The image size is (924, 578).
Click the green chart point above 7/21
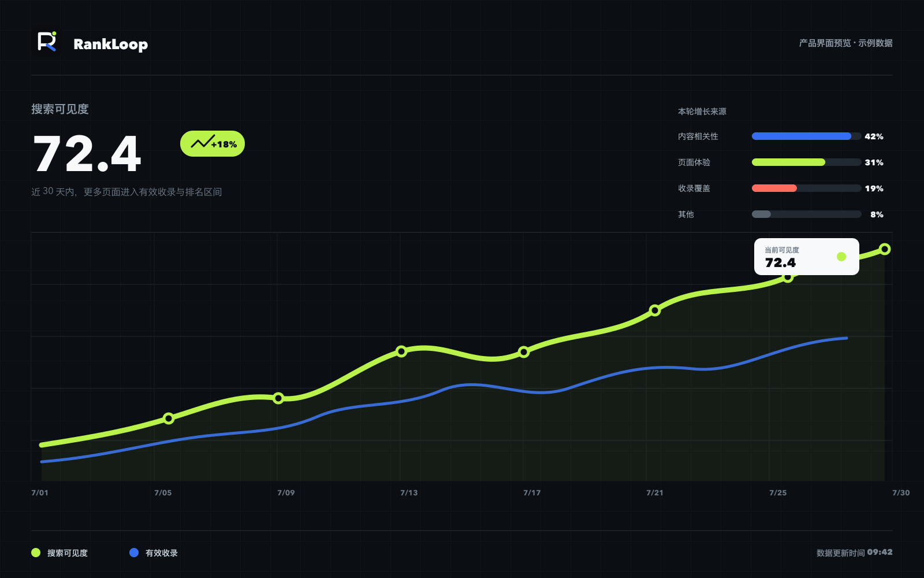pyautogui.click(x=655, y=310)
